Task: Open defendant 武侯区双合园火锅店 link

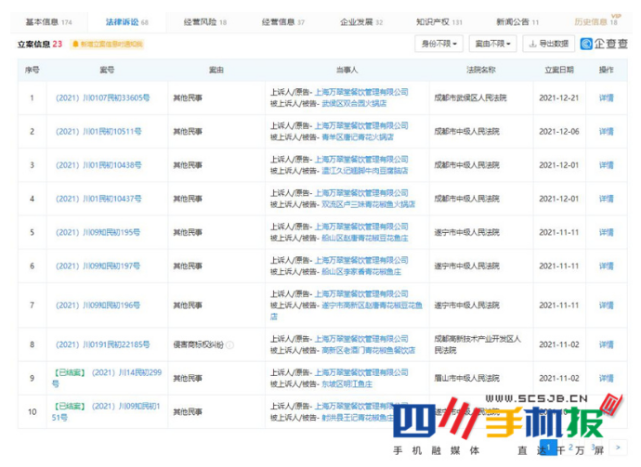Action: 354,104
